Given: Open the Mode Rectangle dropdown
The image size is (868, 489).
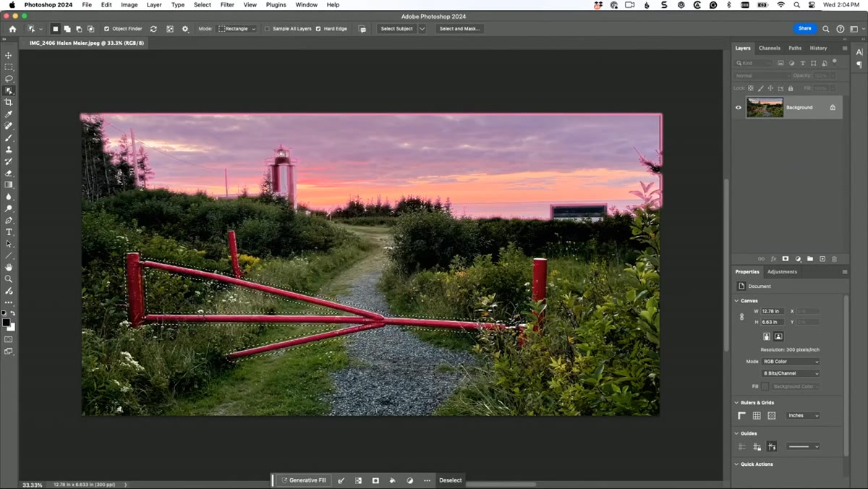Looking at the screenshot, I should pos(237,29).
